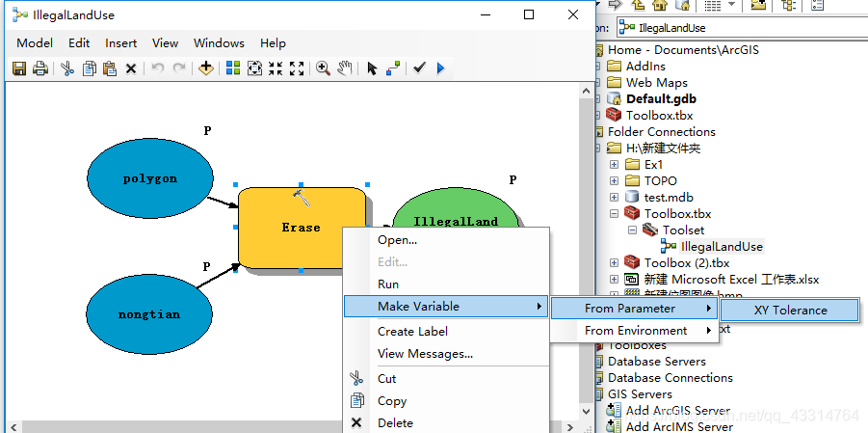Click the Catalog location field

pos(742,27)
